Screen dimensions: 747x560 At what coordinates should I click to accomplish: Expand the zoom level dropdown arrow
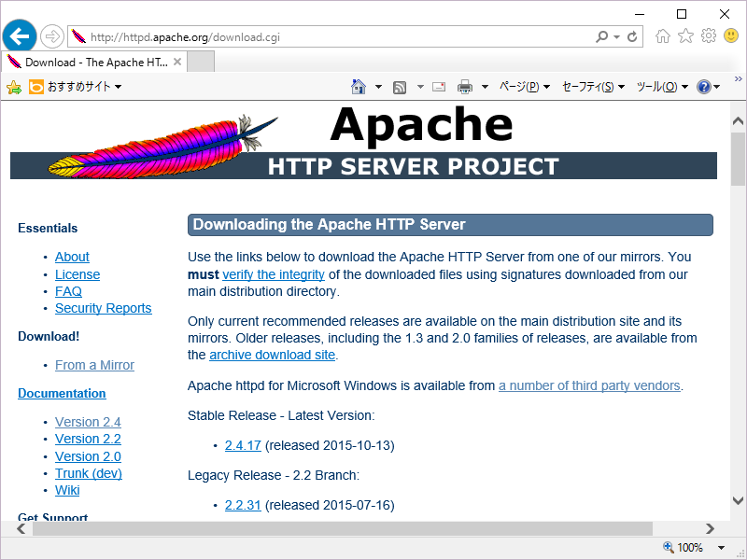pyautogui.click(x=721, y=548)
